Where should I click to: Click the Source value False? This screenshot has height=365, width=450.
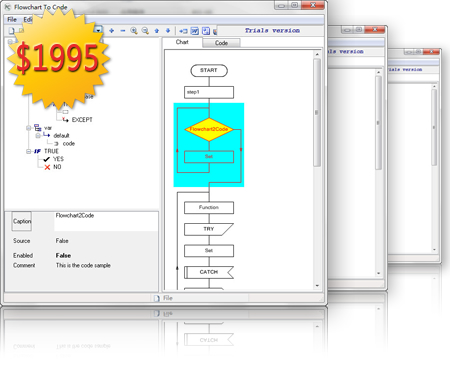(62, 241)
